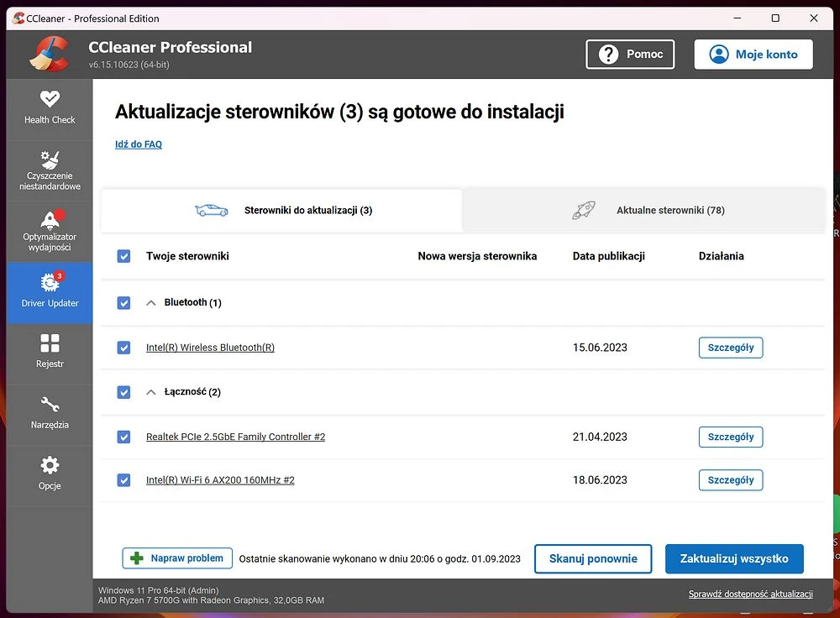Click the CCleaner Professional header title
This screenshot has width=840, height=618.
(170, 47)
